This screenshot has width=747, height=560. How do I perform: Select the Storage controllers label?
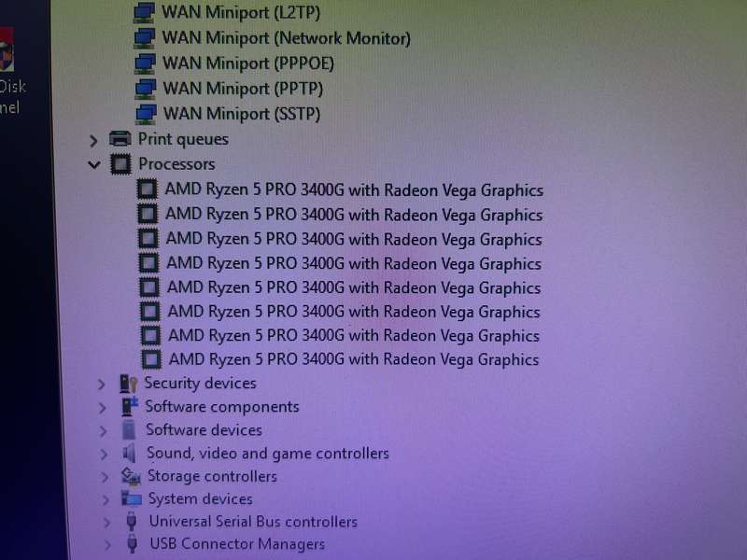213,476
